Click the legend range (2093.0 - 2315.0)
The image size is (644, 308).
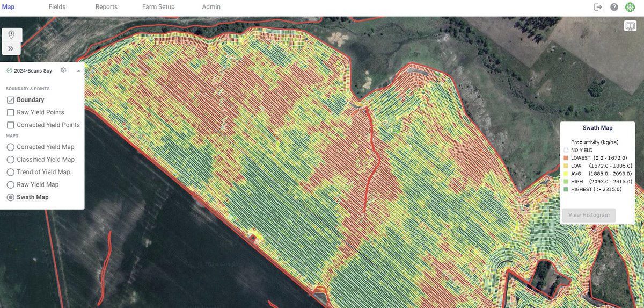[610, 182]
